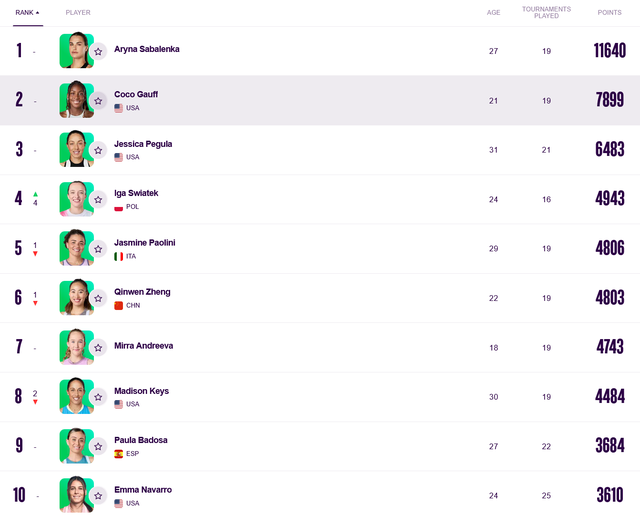Click the favorite star for Jasmine Paolini
This screenshot has height=516, width=640.
click(x=98, y=249)
